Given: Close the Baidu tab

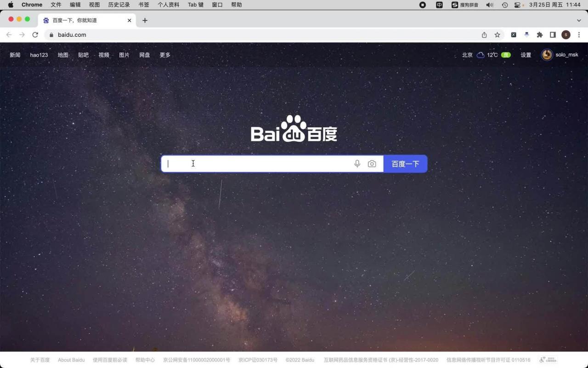Looking at the screenshot, I should click(129, 20).
